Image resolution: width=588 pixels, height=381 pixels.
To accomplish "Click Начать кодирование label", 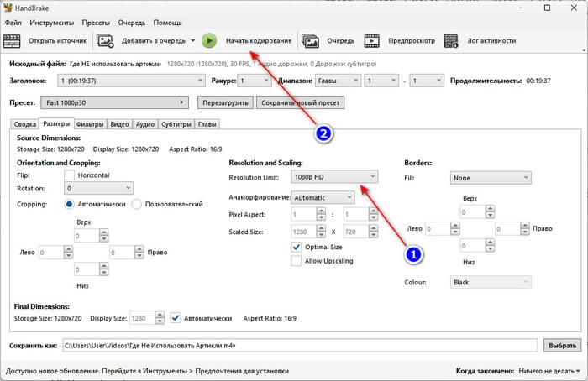I will coord(259,40).
